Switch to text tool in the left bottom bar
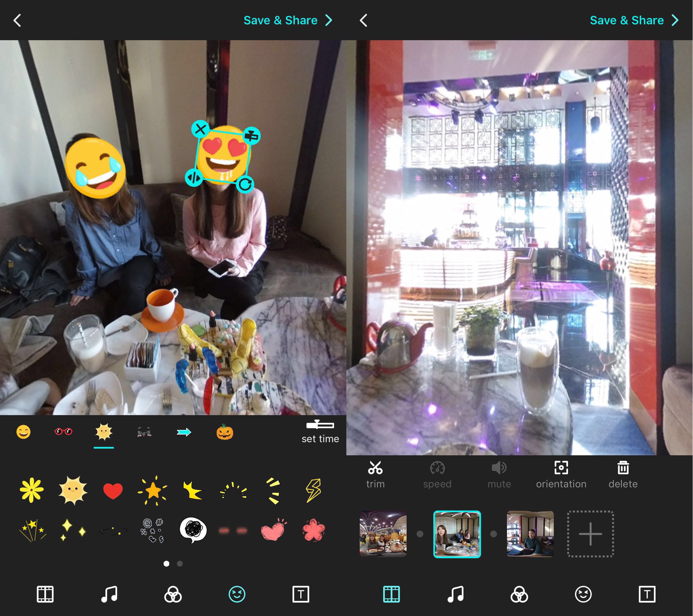The image size is (693, 616). pyautogui.click(x=301, y=594)
